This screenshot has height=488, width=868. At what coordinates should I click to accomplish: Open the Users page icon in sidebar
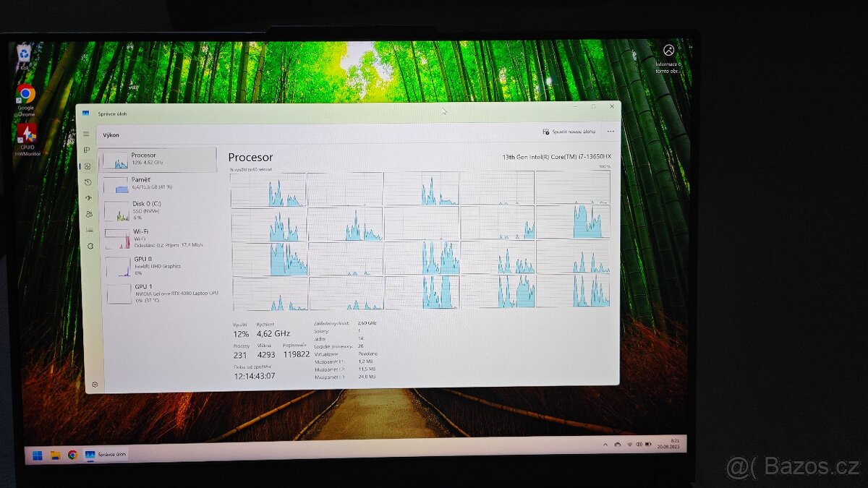89,214
